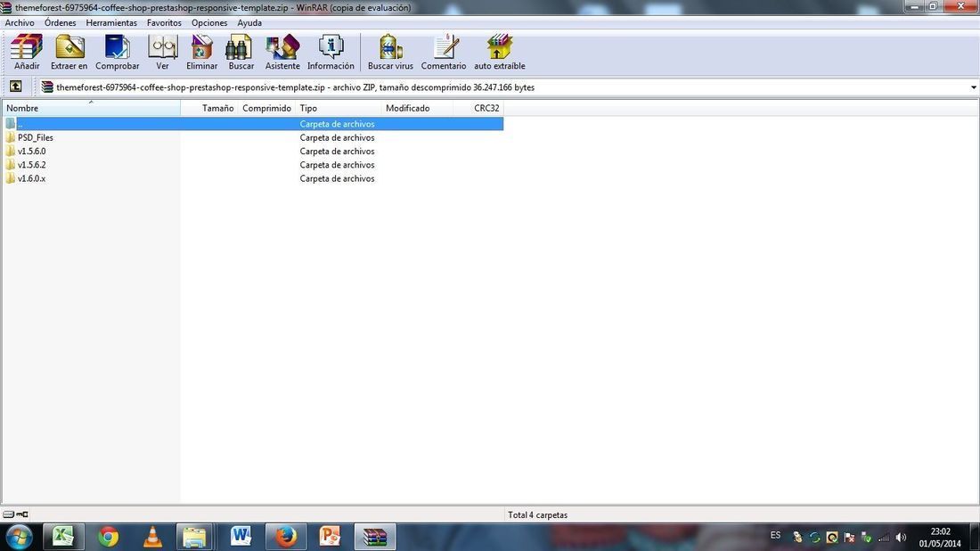
Task: Click Carpeta de archivos for PSD_Files
Action: 337,137
